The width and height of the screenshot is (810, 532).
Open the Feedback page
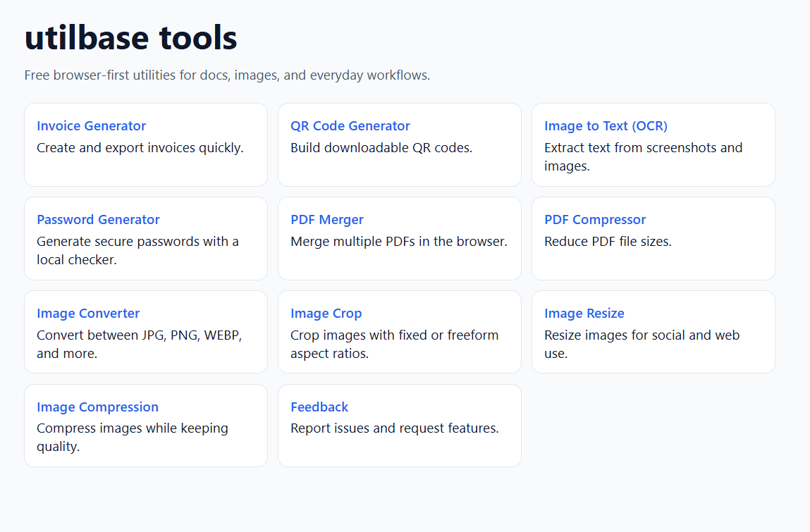point(319,407)
